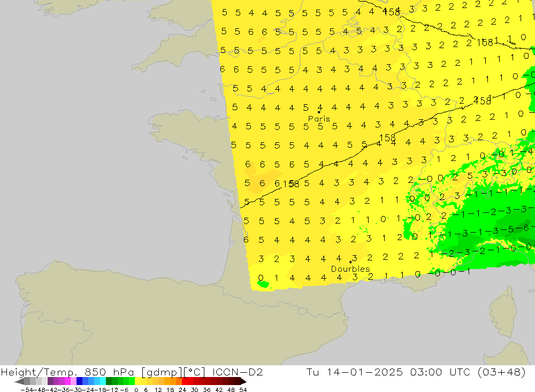The width and height of the screenshot is (535, 392).
Task: Click the 36 legend value
Action: pos(207,390)
